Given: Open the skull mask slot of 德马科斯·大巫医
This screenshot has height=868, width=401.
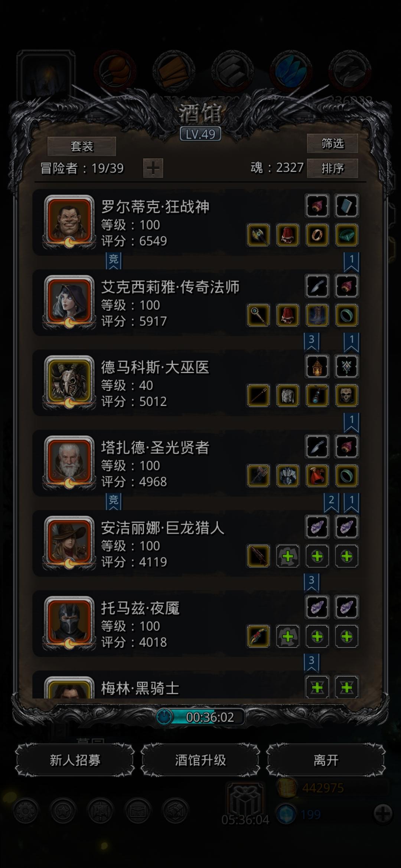Looking at the screenshot, I should pos(346,395).
